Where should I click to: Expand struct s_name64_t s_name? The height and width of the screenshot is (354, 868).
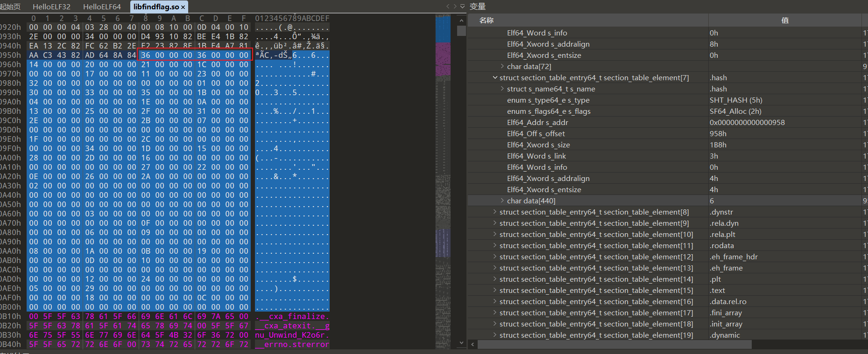tap(502, 89)
